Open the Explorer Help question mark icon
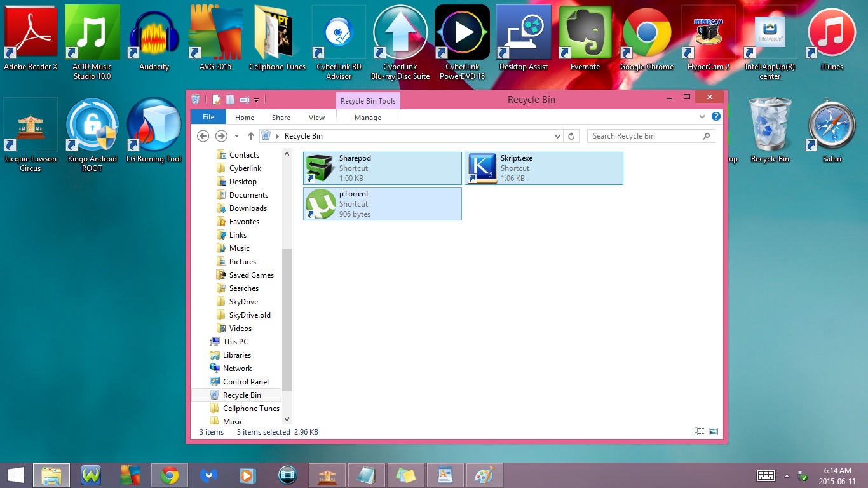Screen dimensions: 868x488 coord(715,117)
